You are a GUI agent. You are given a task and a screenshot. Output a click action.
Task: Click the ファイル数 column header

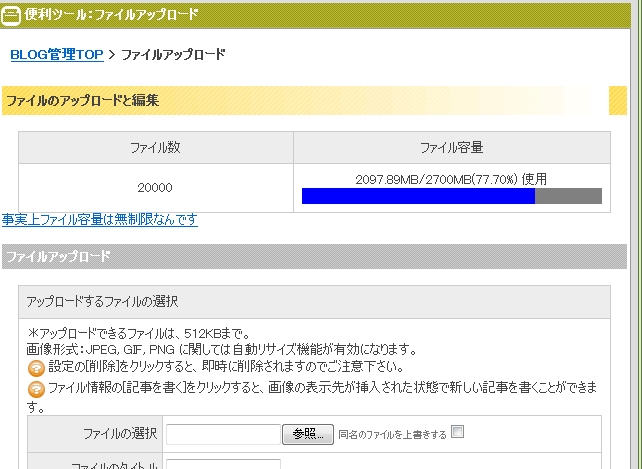155,148
